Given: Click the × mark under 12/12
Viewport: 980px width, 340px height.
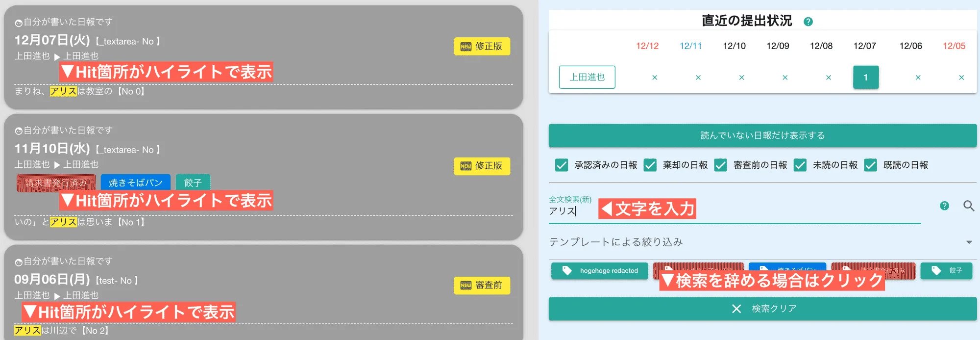Looking at the screenshot, I should point(655,78).
